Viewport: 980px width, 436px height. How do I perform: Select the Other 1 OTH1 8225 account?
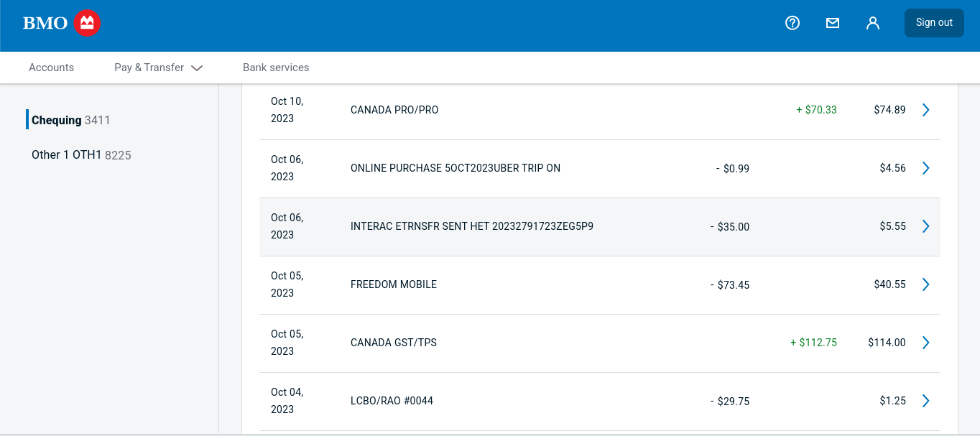81,155
